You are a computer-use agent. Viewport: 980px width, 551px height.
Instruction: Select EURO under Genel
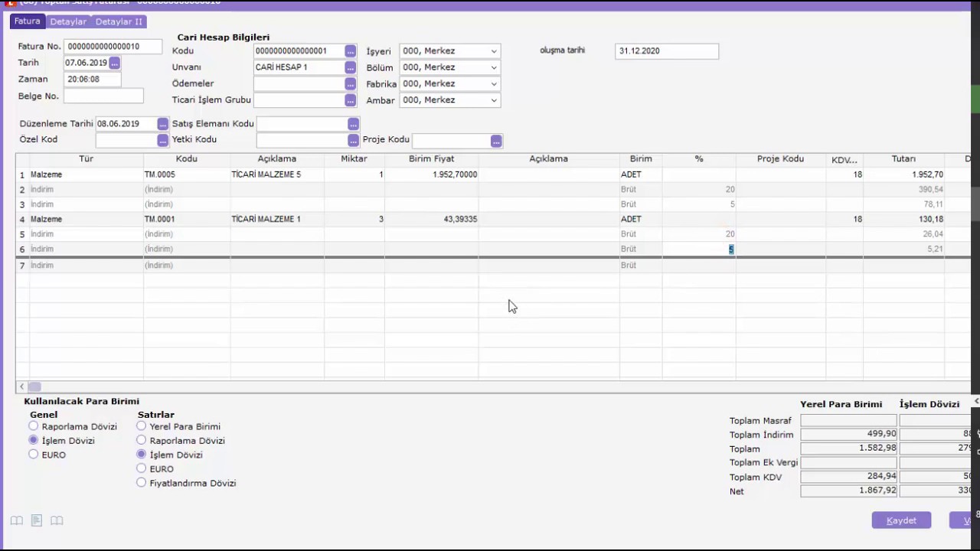point(33,454)
